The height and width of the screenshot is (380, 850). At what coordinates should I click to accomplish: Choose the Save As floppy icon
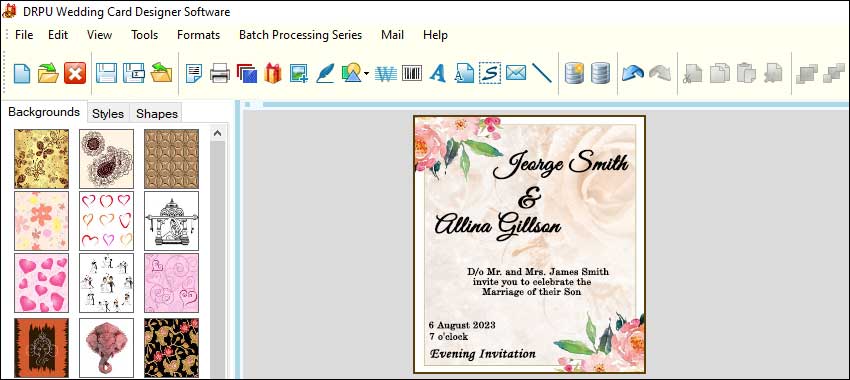point(133,73)
